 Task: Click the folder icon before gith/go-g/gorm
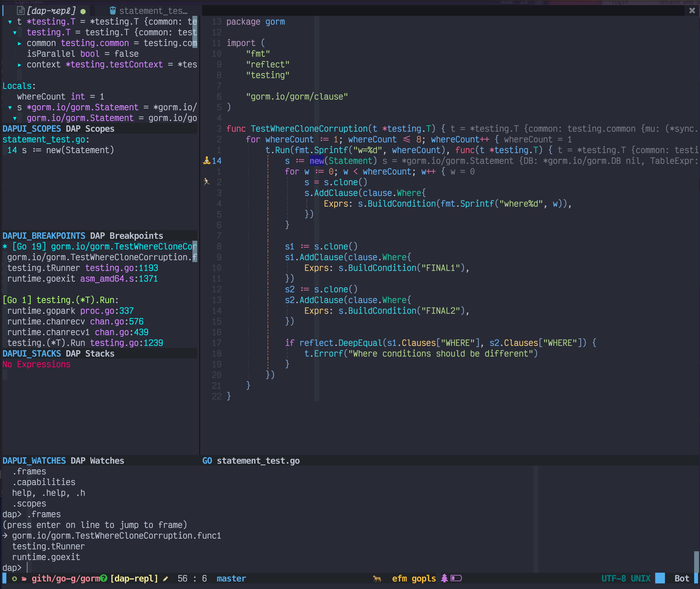pyautogui.click(x=24, y=579)
